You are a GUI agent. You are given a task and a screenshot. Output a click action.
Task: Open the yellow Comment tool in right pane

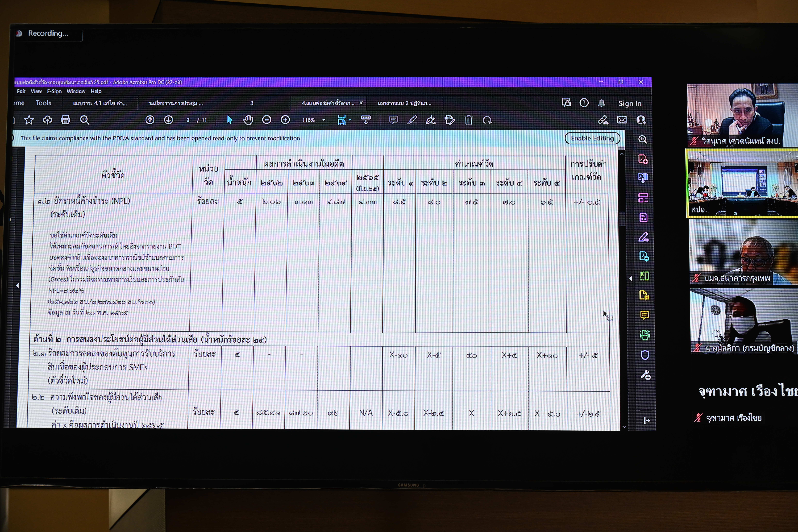(x=644, y=315)
